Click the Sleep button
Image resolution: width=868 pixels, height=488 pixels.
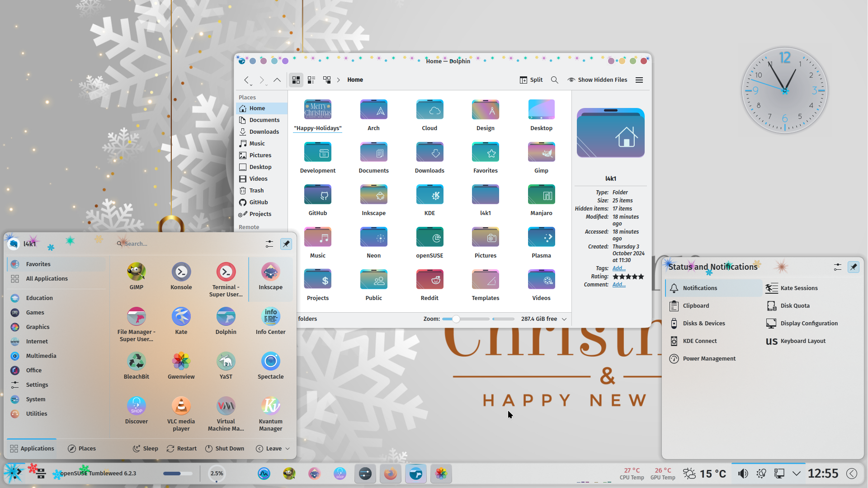click(146, 449)
